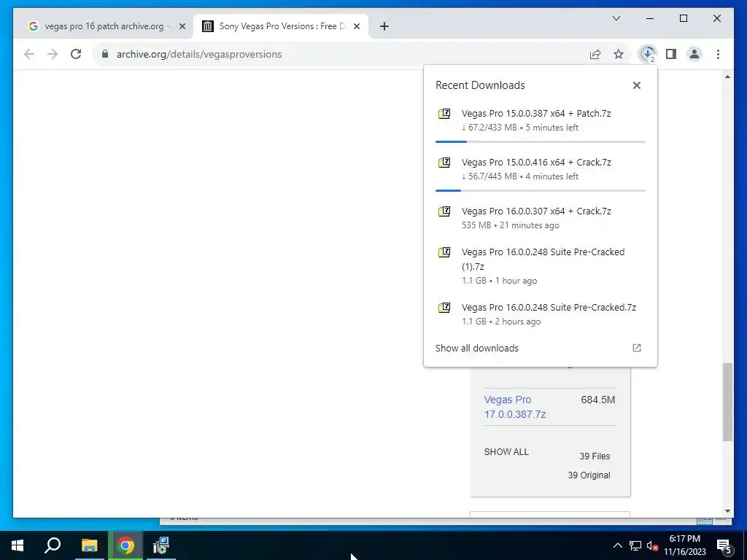Reload the archive.org page
This screenshot has width=747, height=560.
point(76,54)
